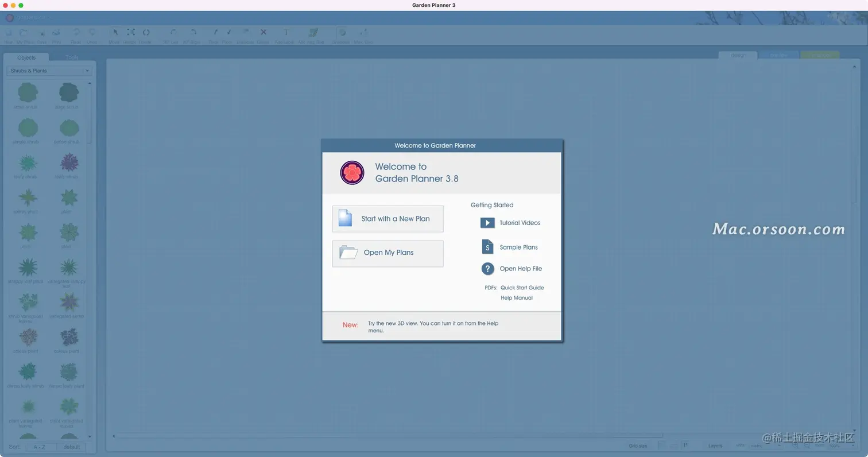
Task: Select the Resize tool
Action: click(131, 33)
